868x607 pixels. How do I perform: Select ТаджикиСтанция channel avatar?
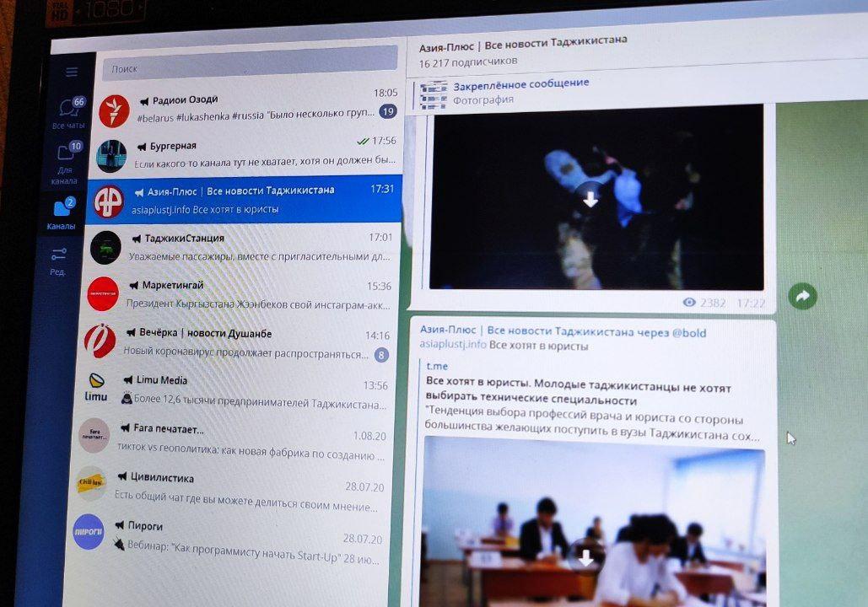point(106,247)
